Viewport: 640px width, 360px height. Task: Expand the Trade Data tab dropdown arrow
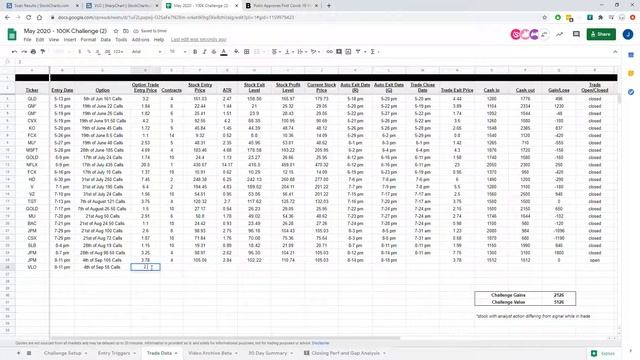(176, 353)
